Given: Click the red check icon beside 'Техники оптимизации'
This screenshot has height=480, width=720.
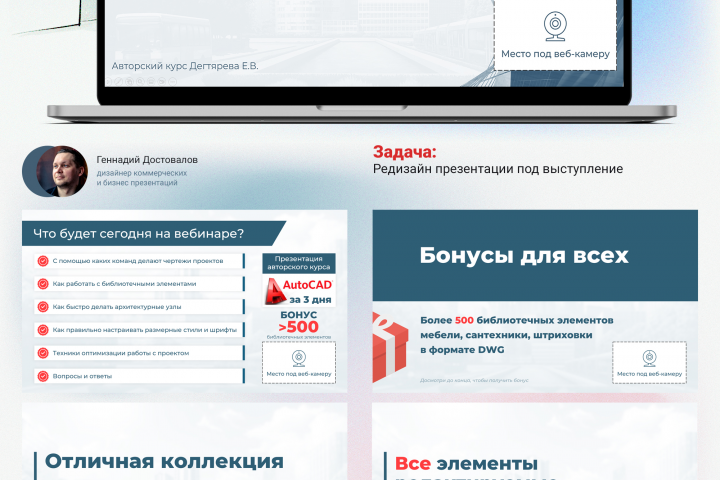Looking at the screenshot, I should (43, 353).
